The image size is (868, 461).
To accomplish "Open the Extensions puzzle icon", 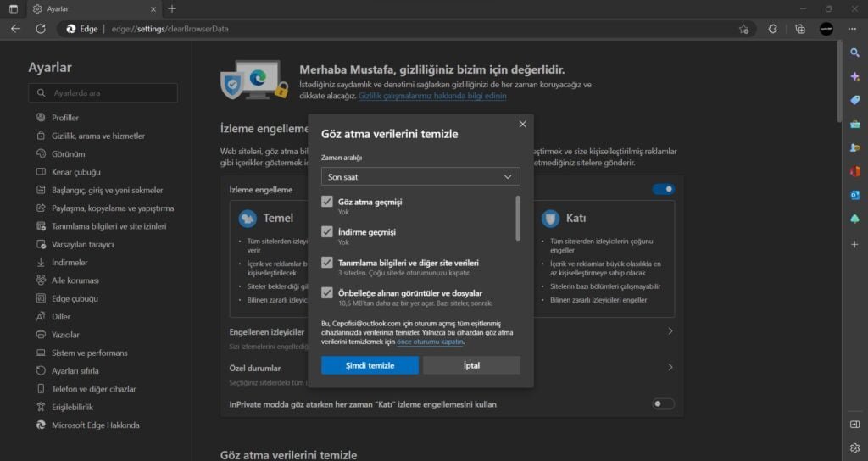I will [772, 29].
